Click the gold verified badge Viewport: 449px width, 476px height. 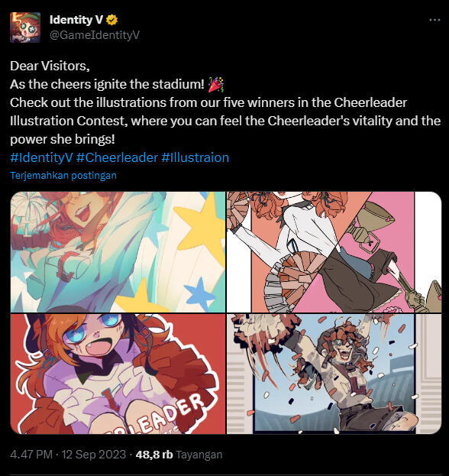click(112, 20)
